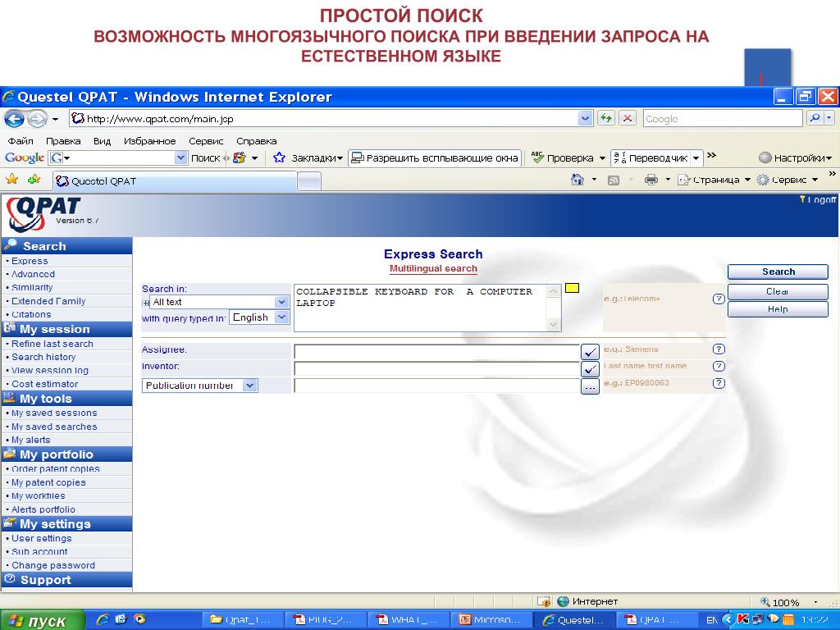This screenshot has width=840, height=630.
Task: Open My saved searches in the sidebar
Action: (x=54, y=427)
